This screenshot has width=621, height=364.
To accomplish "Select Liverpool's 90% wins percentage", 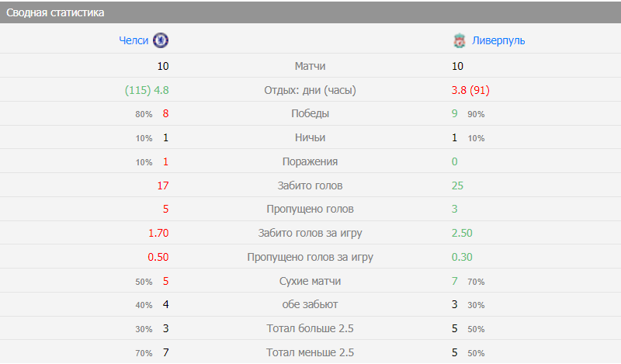I will 476,114.
